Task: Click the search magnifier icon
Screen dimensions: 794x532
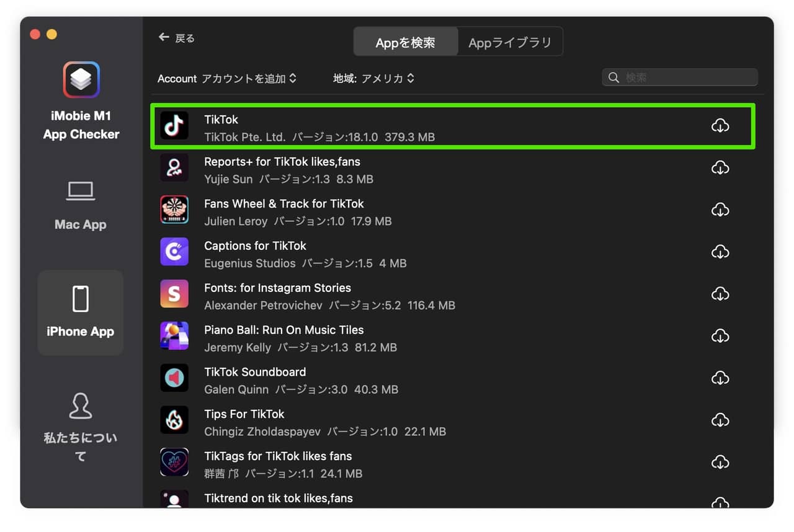Action: pyautogui.click(x=613, y=77)
